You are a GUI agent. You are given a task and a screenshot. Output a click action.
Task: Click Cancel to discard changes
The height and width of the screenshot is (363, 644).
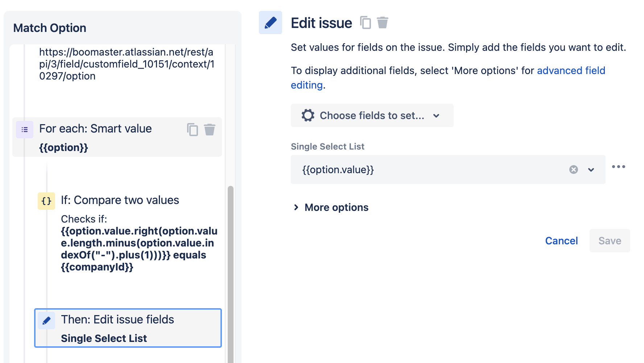(x=561, y=241)
